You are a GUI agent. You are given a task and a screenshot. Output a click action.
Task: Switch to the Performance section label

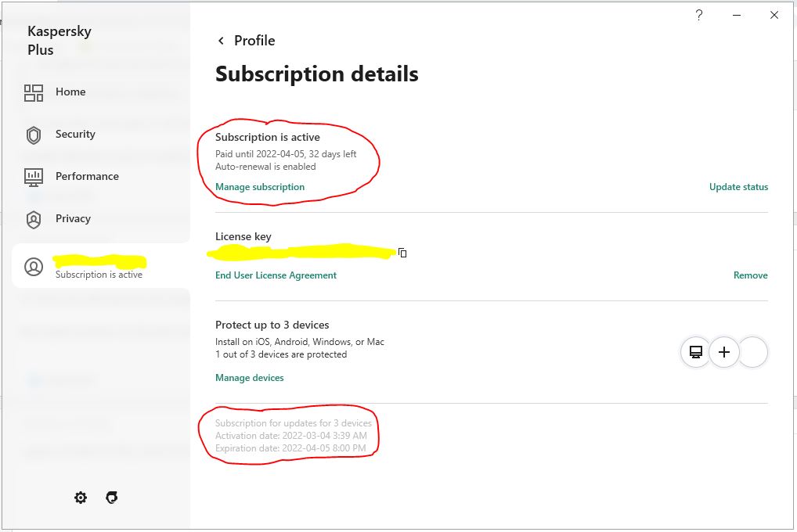tap(87, 177)
